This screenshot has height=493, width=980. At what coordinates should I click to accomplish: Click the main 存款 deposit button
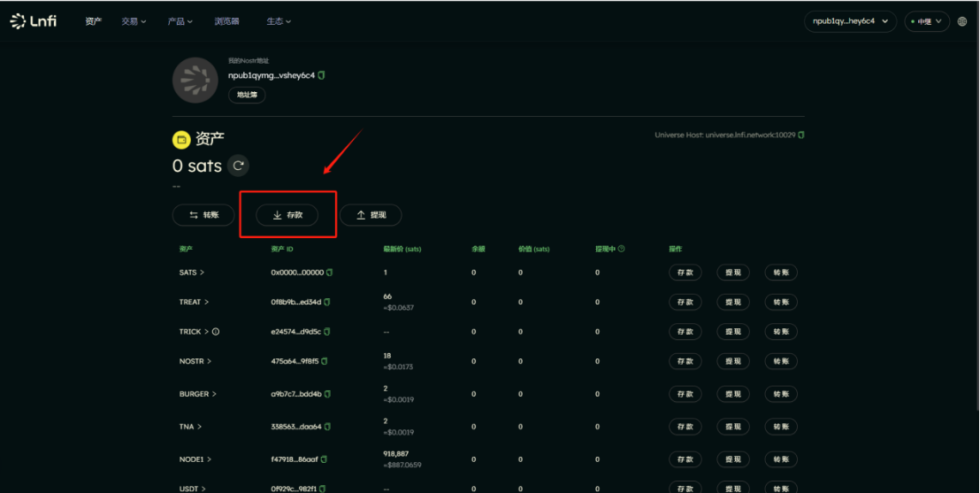(287, 215)
